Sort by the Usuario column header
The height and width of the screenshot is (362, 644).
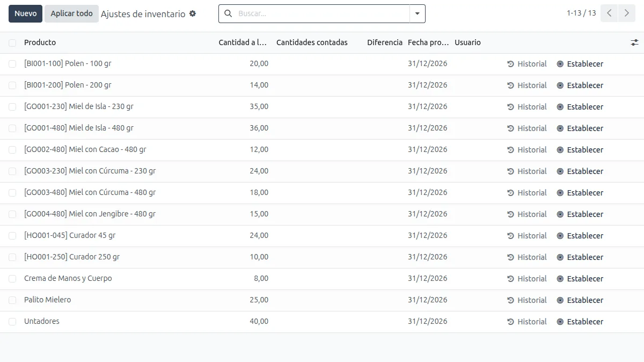[x=467, y=42]
